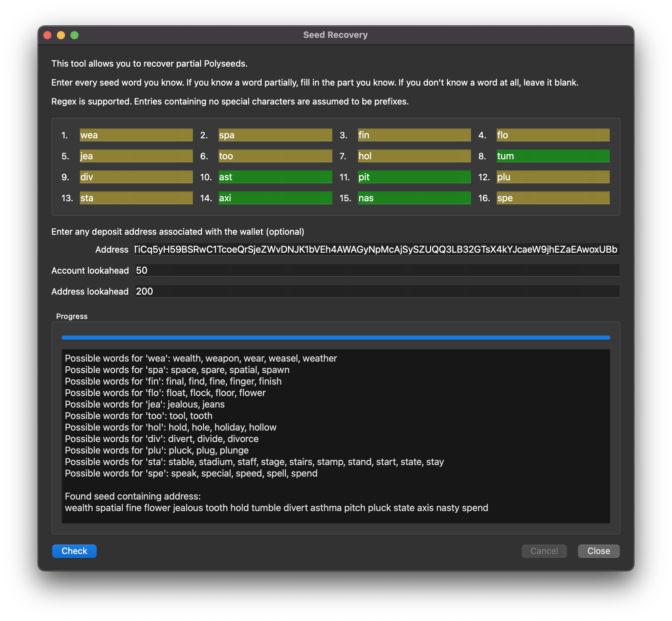Click 'This tool allows you to recover' text
This screenshot has width=672, height=621.
149,64
